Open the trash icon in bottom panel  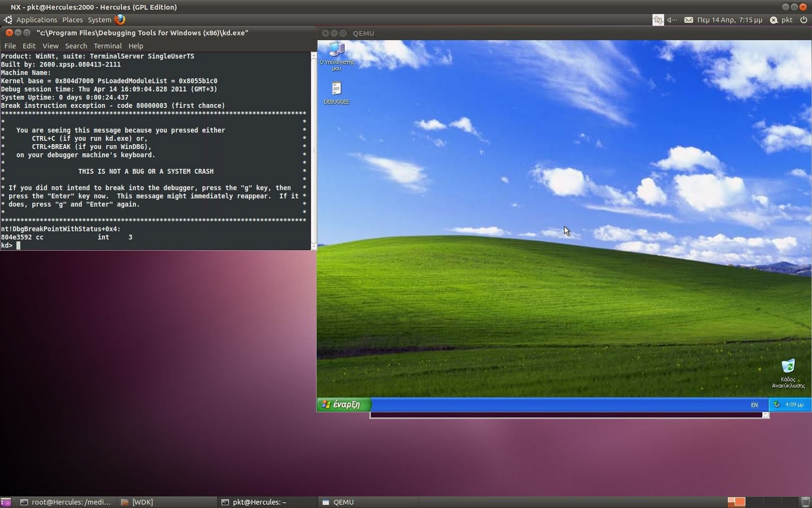tap(805, 502)
